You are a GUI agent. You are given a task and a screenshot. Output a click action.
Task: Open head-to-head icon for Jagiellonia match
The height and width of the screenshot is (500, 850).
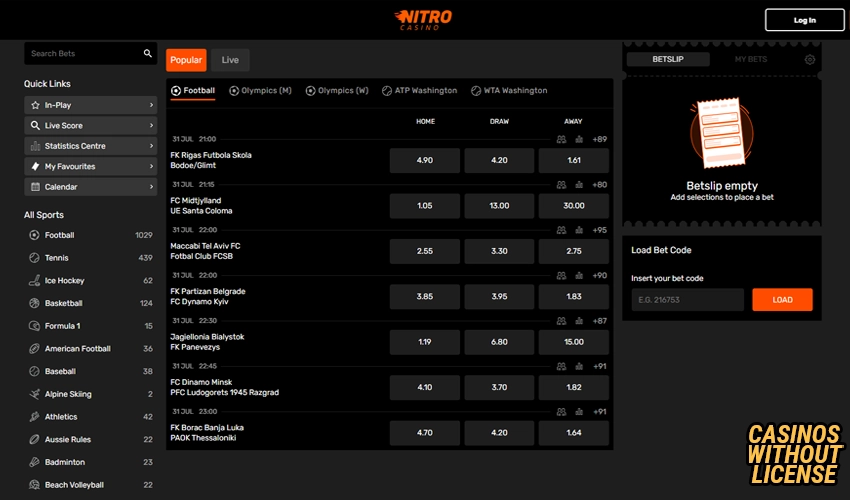tap(562, 321)
